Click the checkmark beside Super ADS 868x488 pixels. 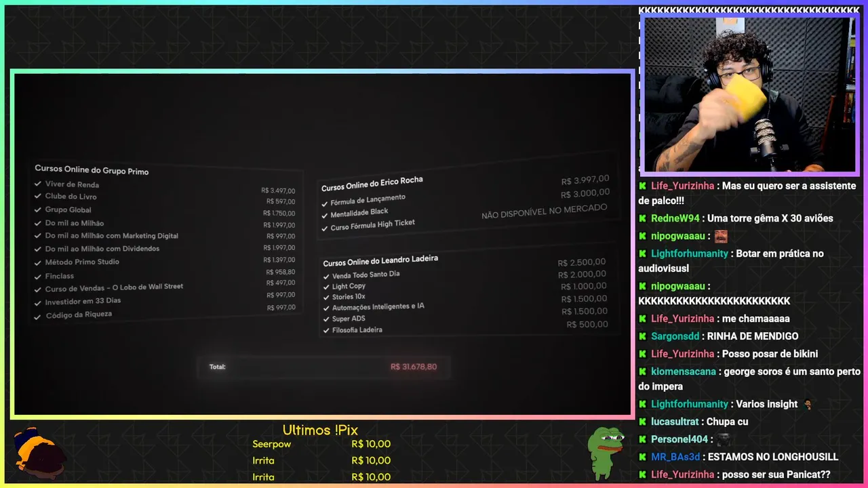(x=326, y=319)
